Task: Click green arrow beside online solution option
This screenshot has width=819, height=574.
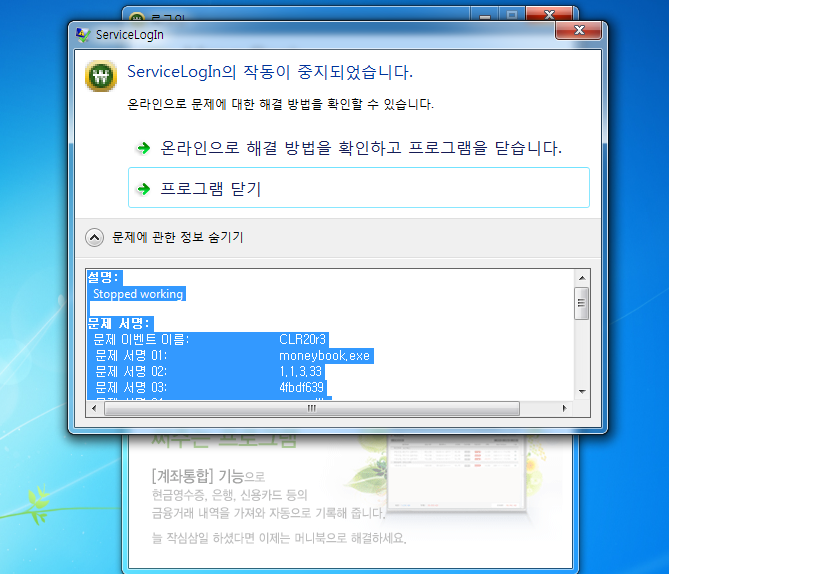Action: [x=144, y=148]
